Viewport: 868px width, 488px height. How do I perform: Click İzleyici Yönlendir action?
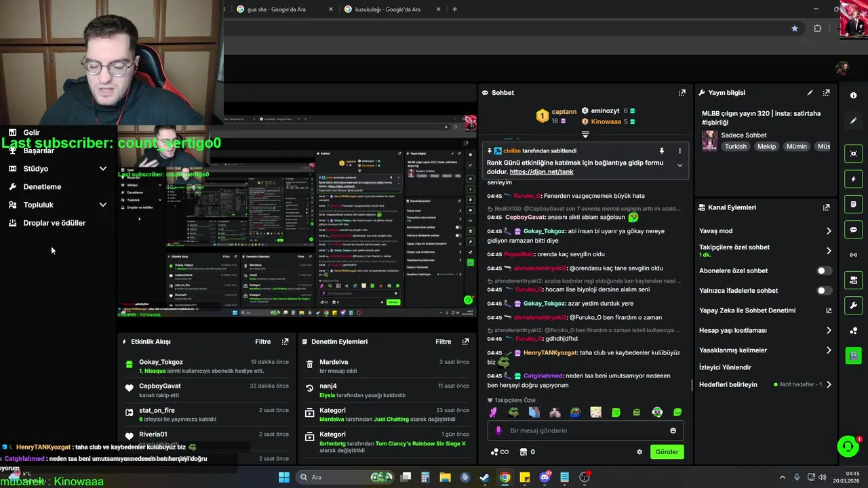[x=725, y=367]
